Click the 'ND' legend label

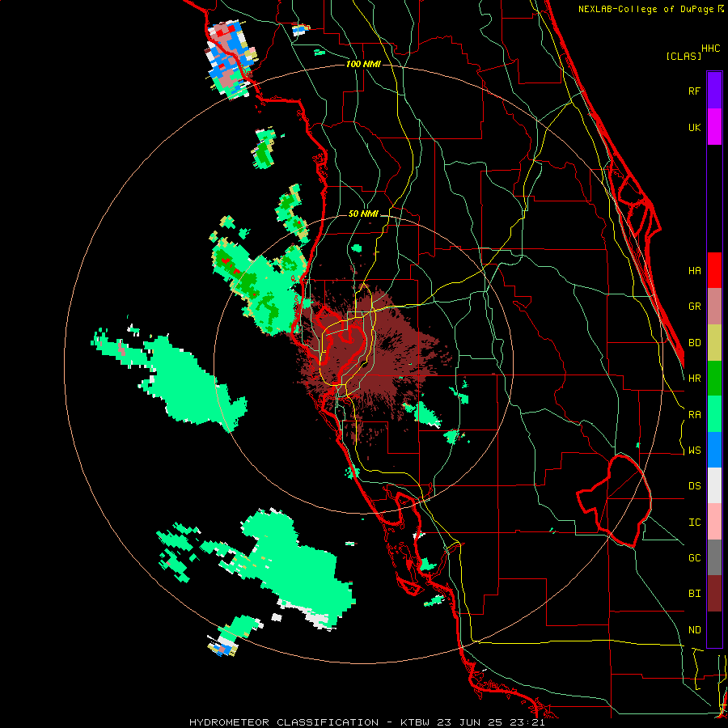click(x=694, y=630)
